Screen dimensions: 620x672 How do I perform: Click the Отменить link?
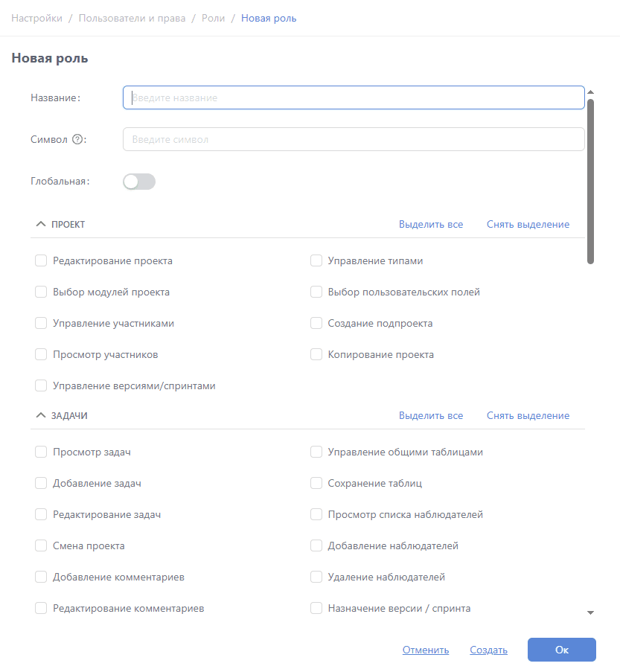(x=426, y=650)
